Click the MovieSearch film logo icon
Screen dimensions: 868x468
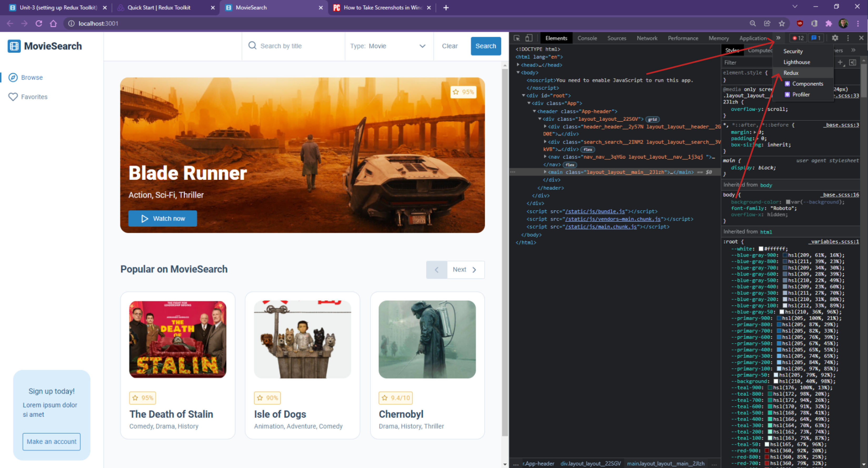14,46
